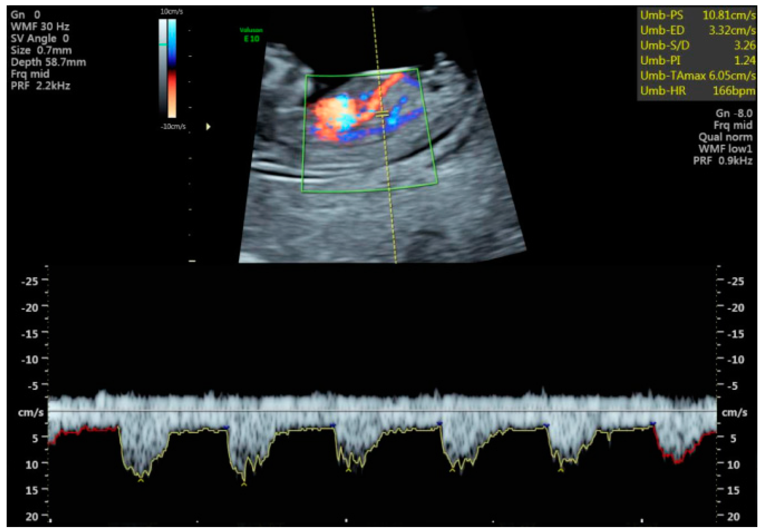Image resolution: width=765 pixels, height=532 pixels.
Task: Click the green Voluson E10 logo
Action: click(251, 35)
